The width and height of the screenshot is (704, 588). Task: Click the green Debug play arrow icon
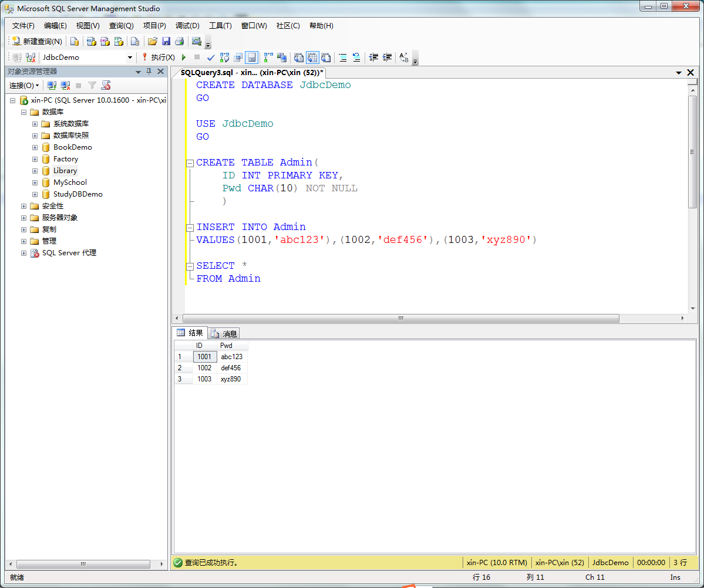184,58
